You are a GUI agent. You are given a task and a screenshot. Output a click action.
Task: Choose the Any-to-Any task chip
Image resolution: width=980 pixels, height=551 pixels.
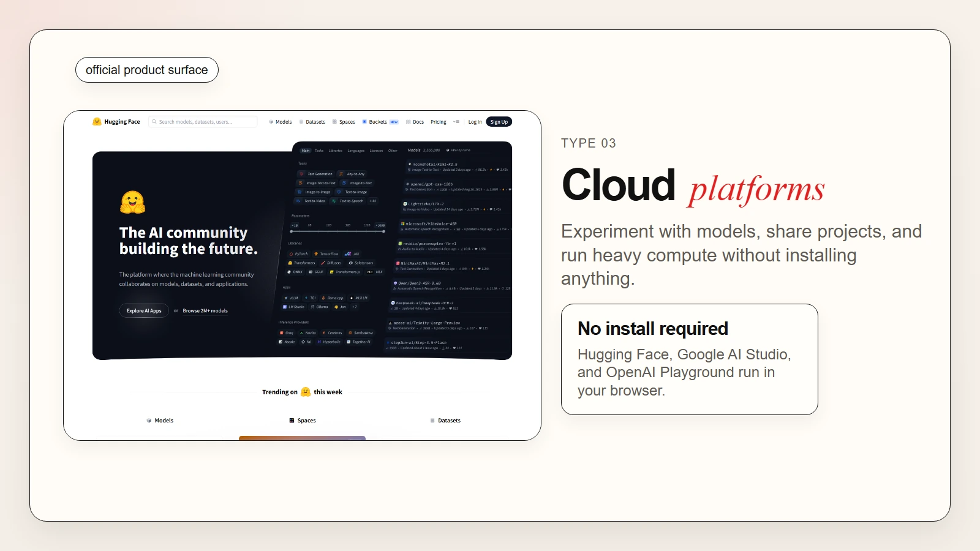[x=352, y=174]
